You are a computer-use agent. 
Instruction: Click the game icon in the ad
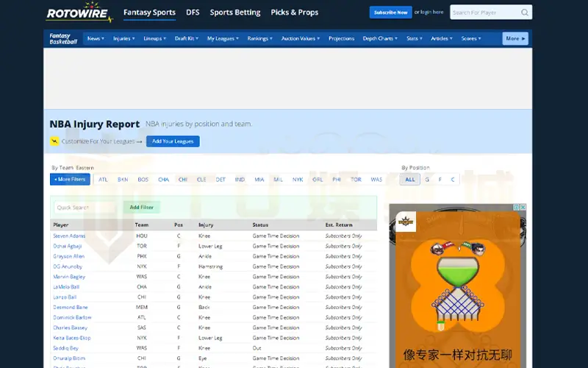406,221
